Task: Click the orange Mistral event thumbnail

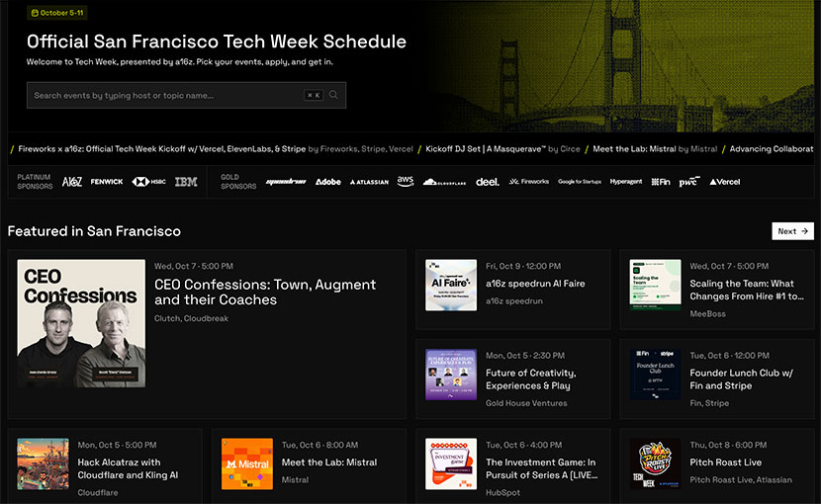Action: click(x=247, y=464)
